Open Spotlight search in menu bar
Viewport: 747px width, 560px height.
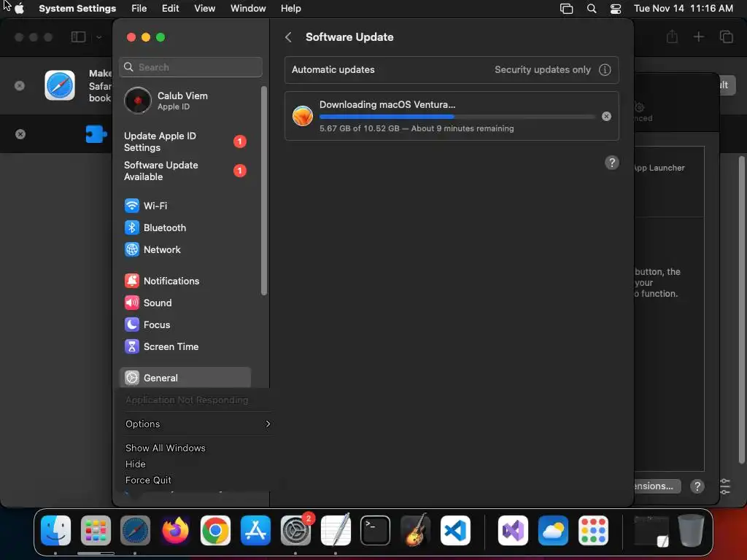coord(591,9)
